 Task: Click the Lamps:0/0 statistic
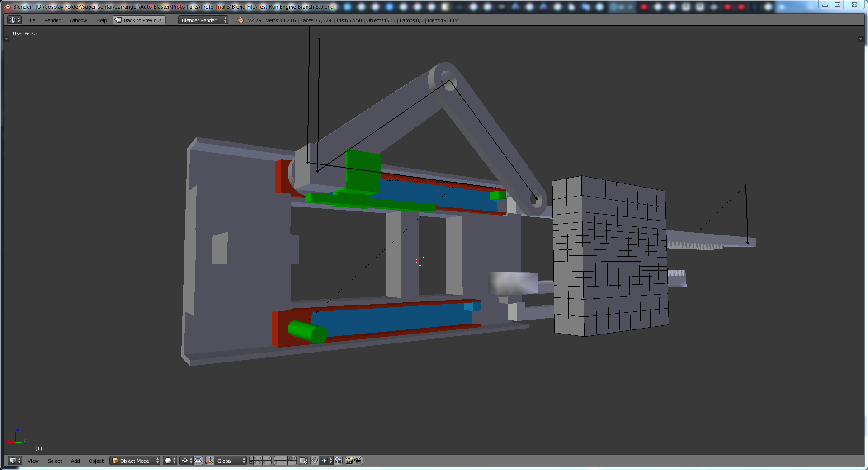pos(411,20)
